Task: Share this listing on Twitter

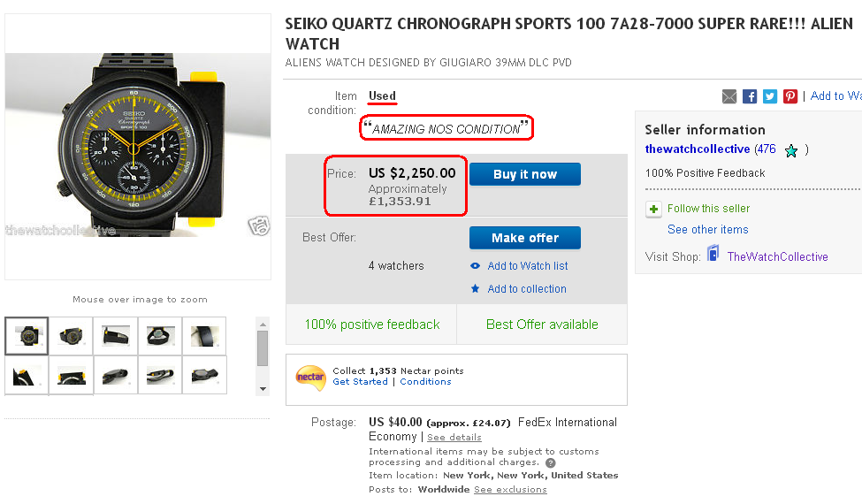Action: point(770,96)
